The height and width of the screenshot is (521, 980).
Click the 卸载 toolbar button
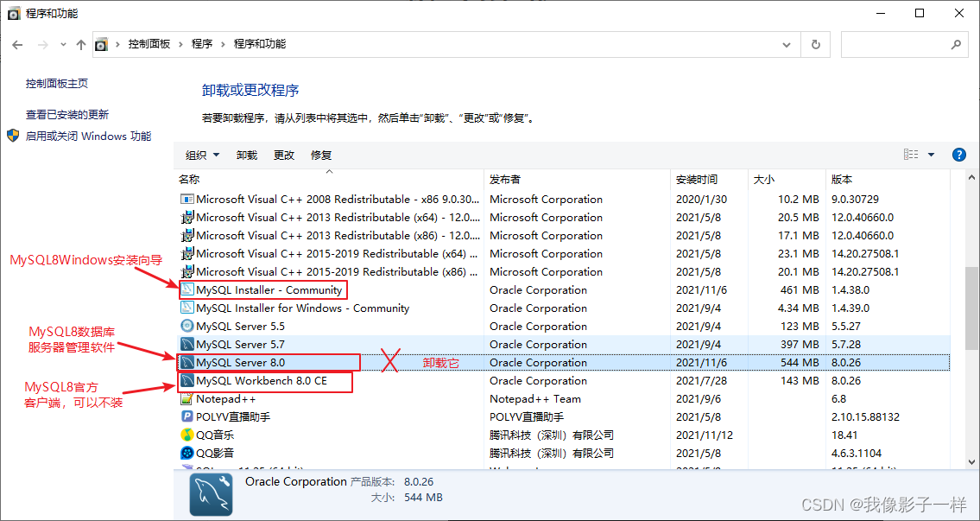pos(247,156)
